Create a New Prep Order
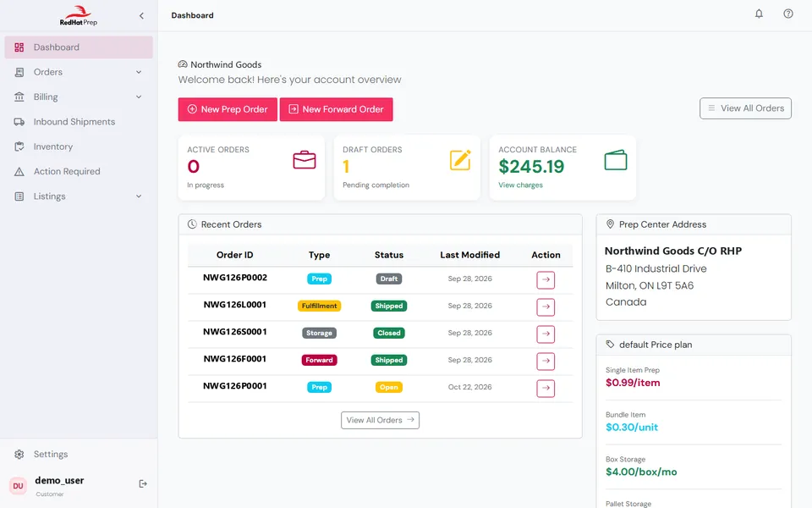 click(228, 109)
